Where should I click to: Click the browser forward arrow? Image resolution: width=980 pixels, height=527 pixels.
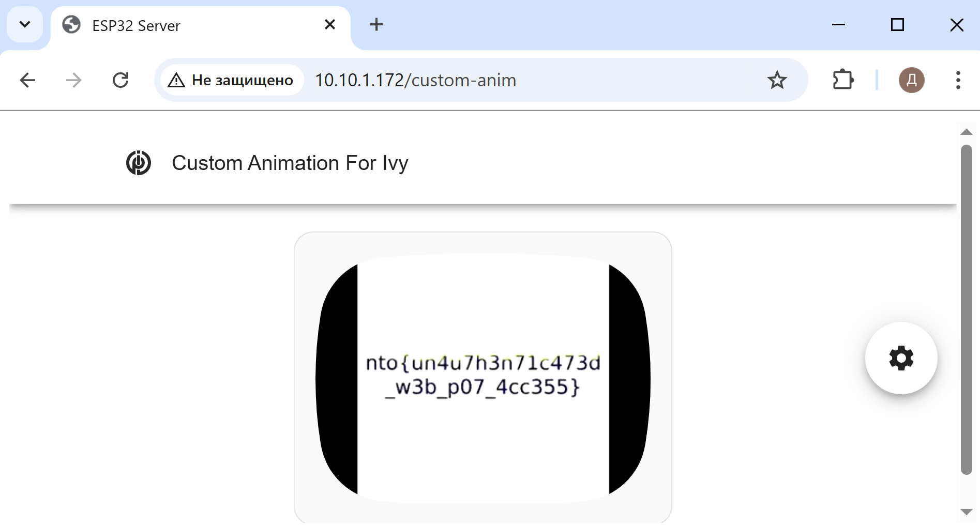tap(74, 80)
